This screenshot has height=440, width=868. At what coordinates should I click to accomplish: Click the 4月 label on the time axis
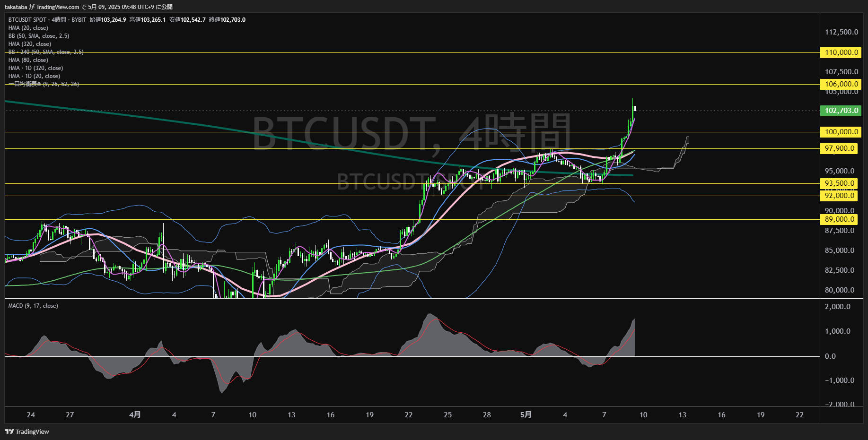pyautogui.click(x=135, y=415)
